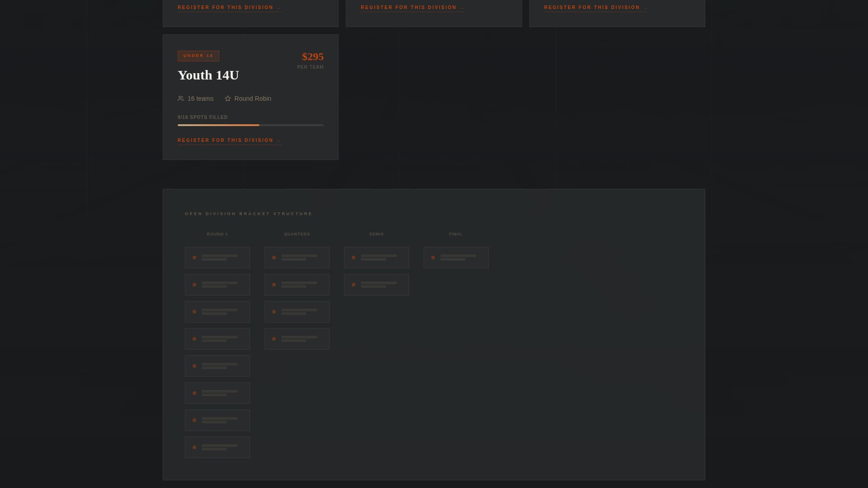Click the star icon next to Round Robin
Viewport: 868px width, 488px height.
[x=228, y=99]
